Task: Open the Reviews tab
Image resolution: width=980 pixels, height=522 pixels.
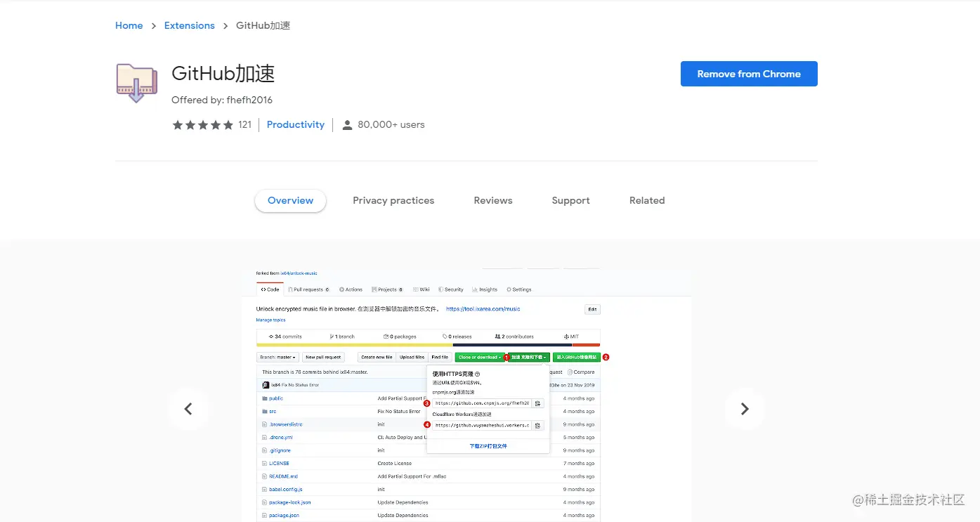Action: (x=493, y=200)
